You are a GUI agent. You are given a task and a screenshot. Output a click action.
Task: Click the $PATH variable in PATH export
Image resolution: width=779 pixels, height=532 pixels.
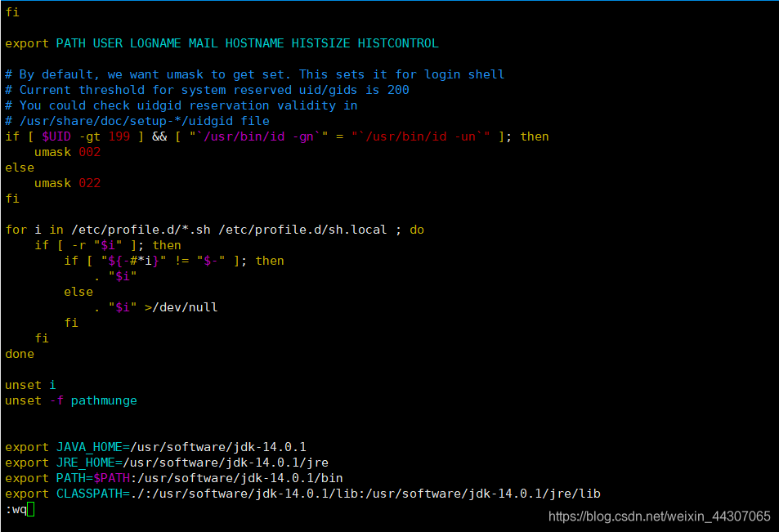click(111, 478)
